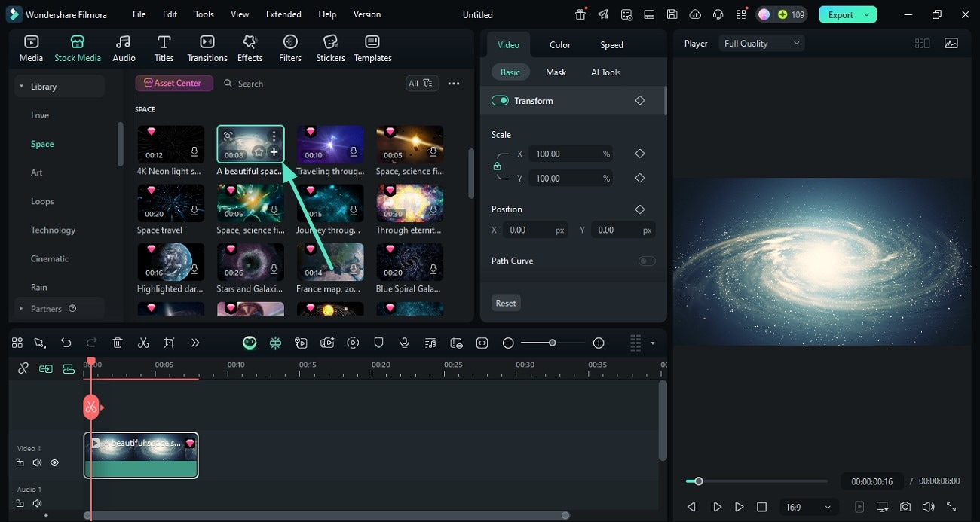The height and width of the screenshot is (522, 980).
Task: Adjust the timeline zoom slider
Action: (x=553, y=343)
